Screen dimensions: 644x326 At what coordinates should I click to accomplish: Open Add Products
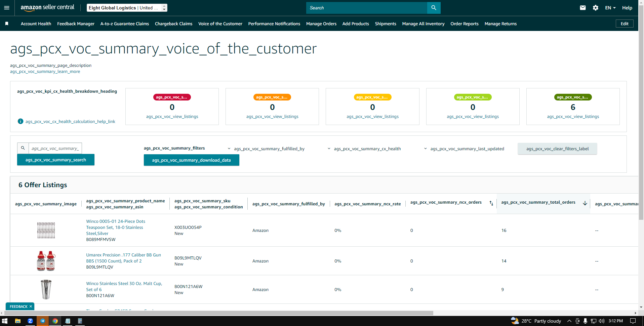(x=356, y=24)
